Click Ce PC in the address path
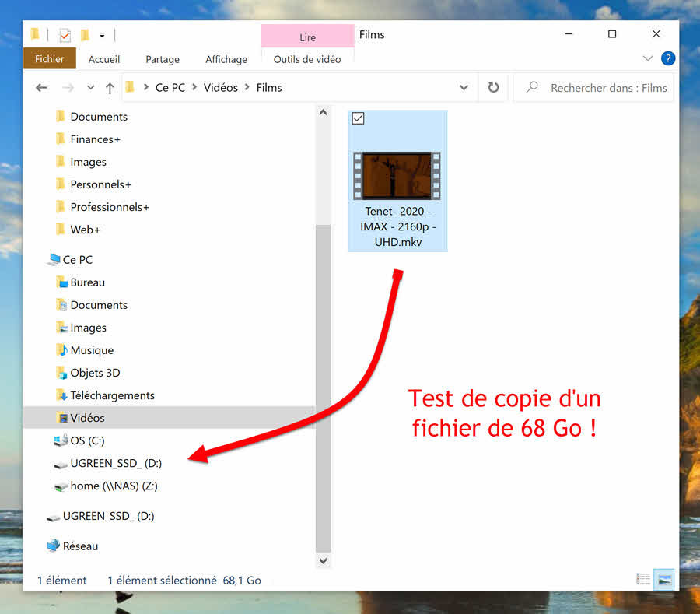The height and width of the screenshot is (614, 700). click(x=170, y=87)
